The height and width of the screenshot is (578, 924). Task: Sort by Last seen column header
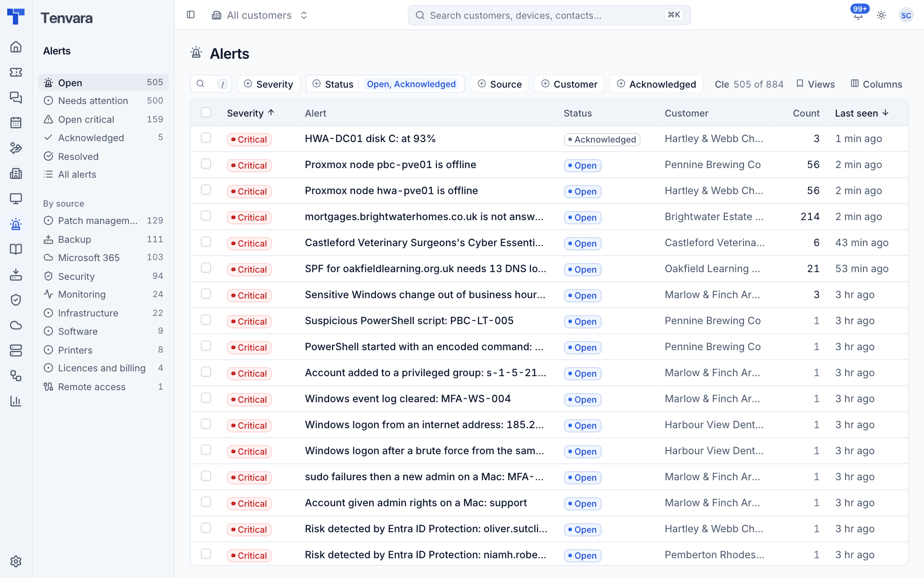pos(862,113)
